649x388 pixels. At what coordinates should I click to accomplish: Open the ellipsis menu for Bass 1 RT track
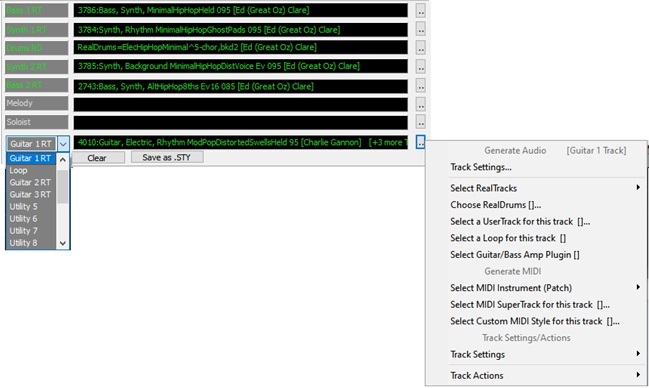pos(421,10)
